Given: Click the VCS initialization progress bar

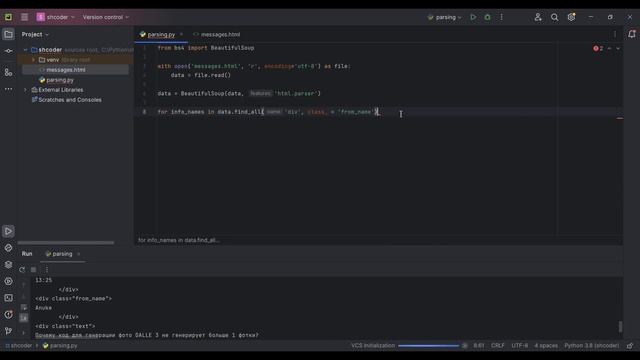Looking at the screenshot, I should [x=429, y=346].
